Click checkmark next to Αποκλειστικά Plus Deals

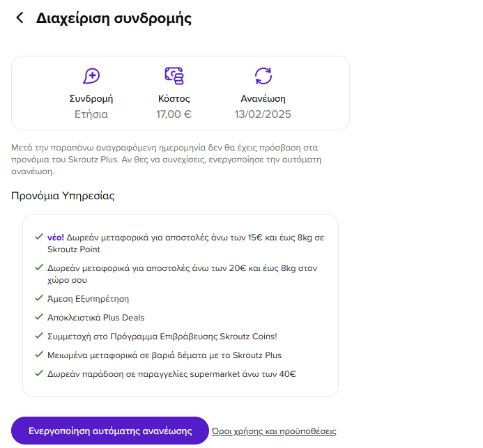tap(39, 317)
